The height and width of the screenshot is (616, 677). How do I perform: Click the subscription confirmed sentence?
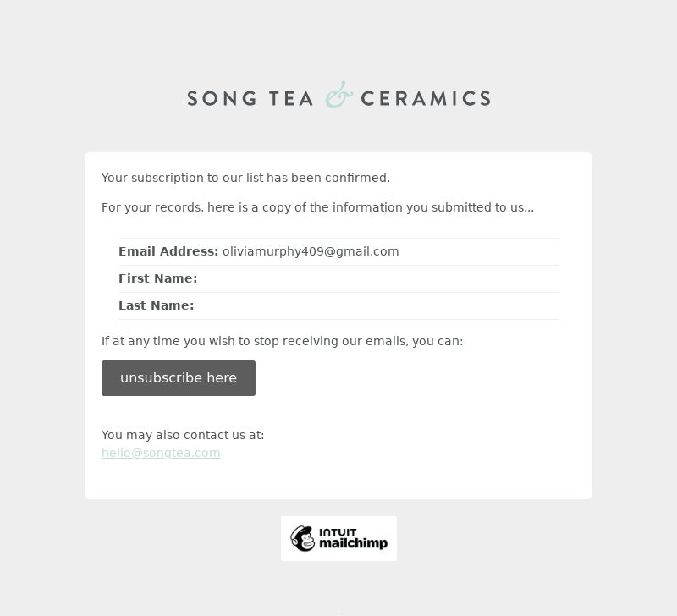coord(245,178)
